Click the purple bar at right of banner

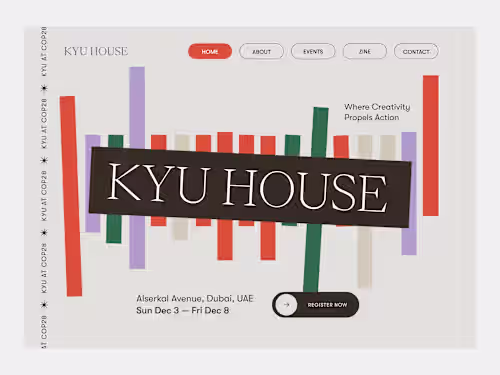click(x=409, y=193)
